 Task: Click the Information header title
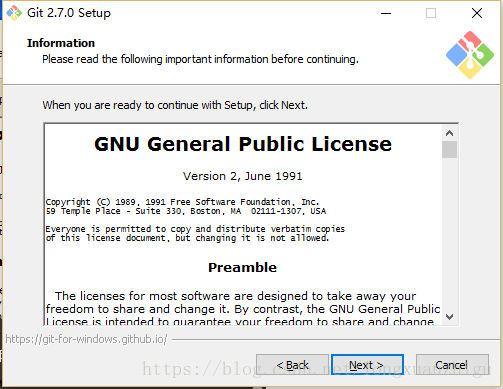tap(61, 43)
